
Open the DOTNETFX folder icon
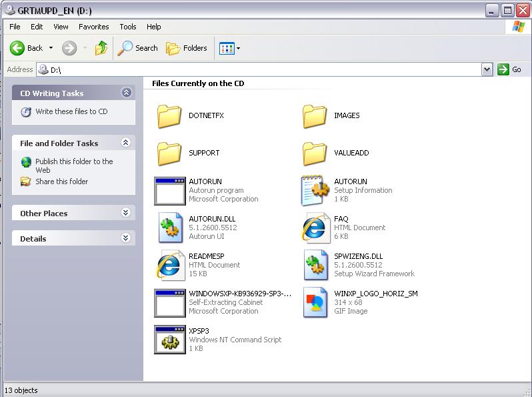click(x=169, y=116)
